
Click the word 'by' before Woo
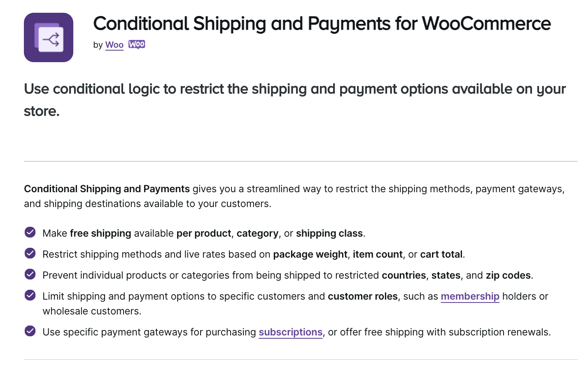coord(98,45)
